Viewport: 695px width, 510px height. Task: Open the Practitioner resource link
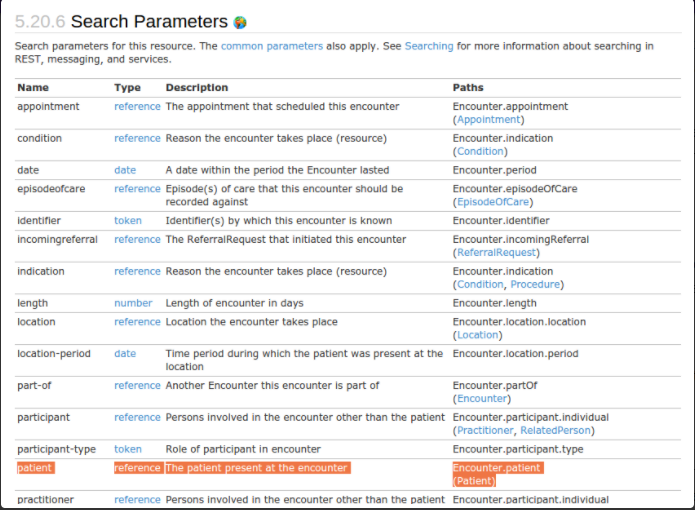[484, 430]
